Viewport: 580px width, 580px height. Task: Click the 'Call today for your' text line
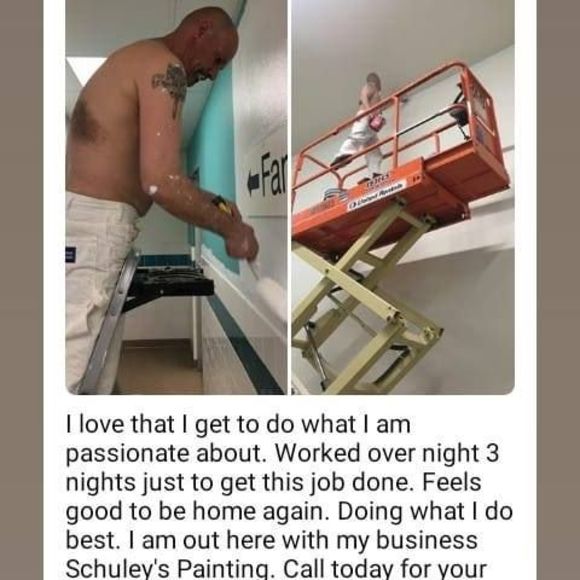385,569
